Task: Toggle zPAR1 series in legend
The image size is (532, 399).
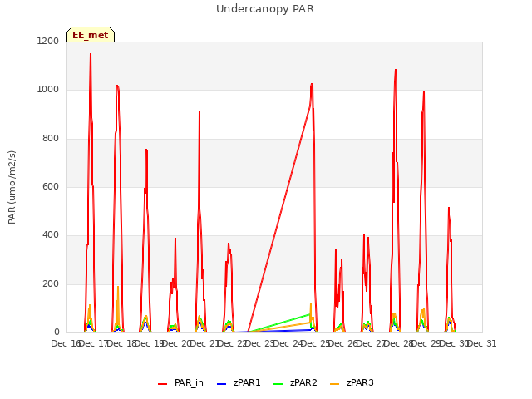Action: click(239, 382)
